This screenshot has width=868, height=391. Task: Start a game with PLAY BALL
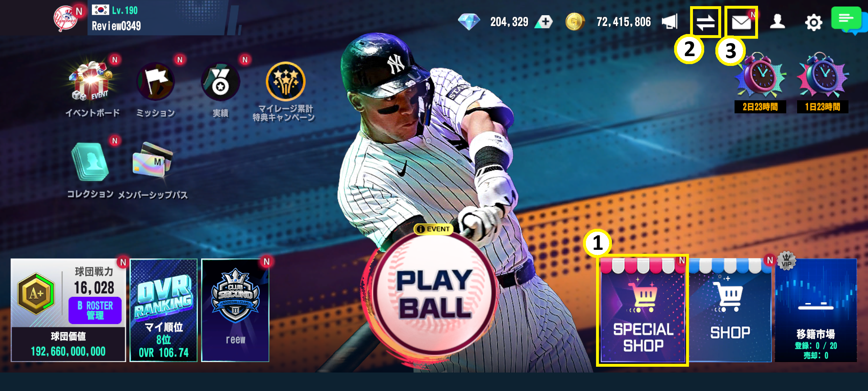pos(434,294)
